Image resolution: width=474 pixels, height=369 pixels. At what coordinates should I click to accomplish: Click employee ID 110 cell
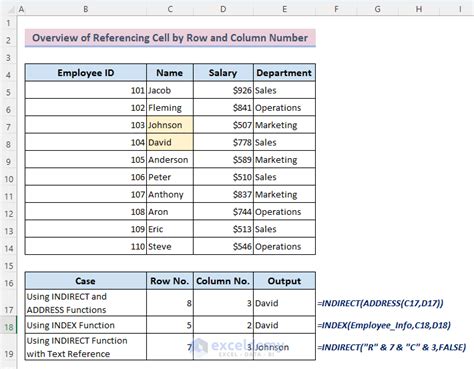[x=86, y=246]
